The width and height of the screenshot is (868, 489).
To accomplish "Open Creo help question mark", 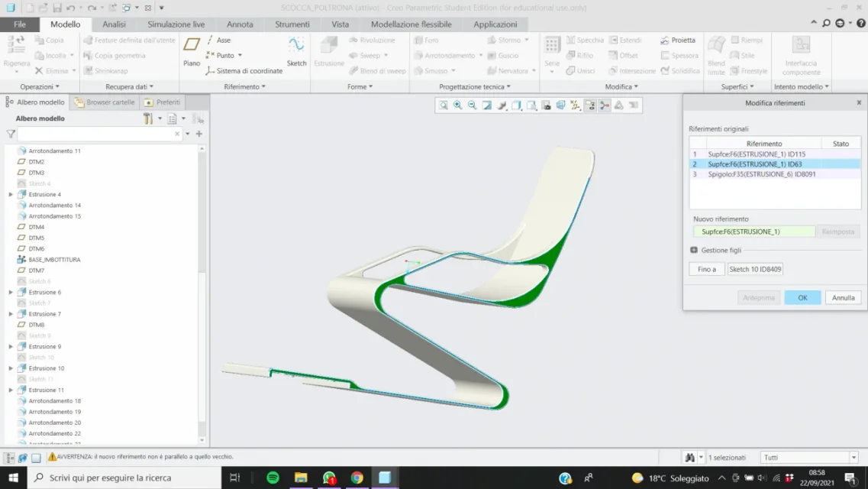I will (x=861, y=23).
